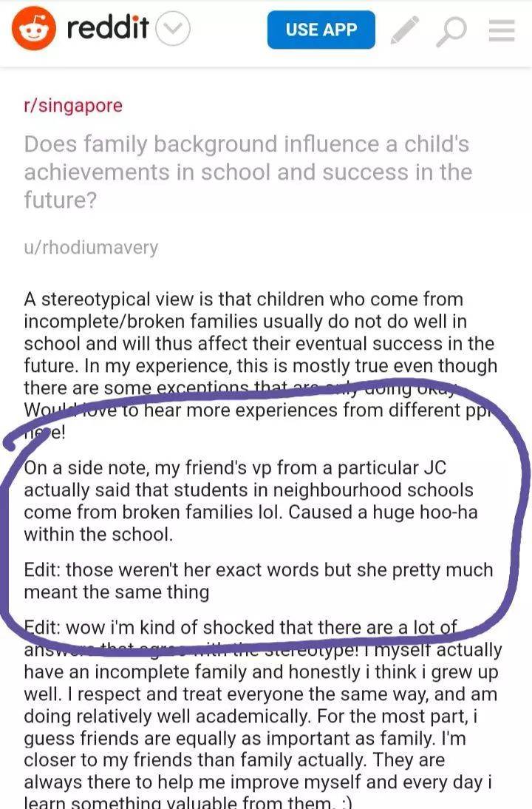Open the hamburger menu icon
The image size is (532, 809).
point(502,30)
